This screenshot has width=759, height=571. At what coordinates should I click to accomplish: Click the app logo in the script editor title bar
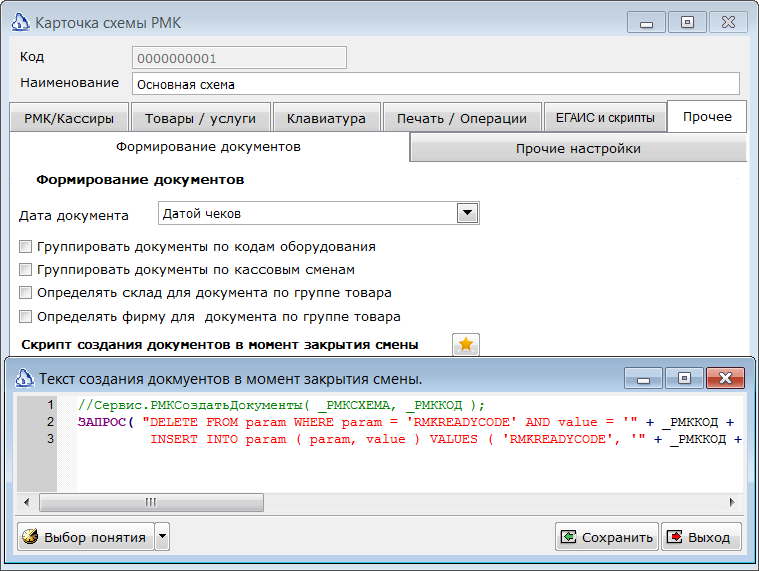[24, 378]
